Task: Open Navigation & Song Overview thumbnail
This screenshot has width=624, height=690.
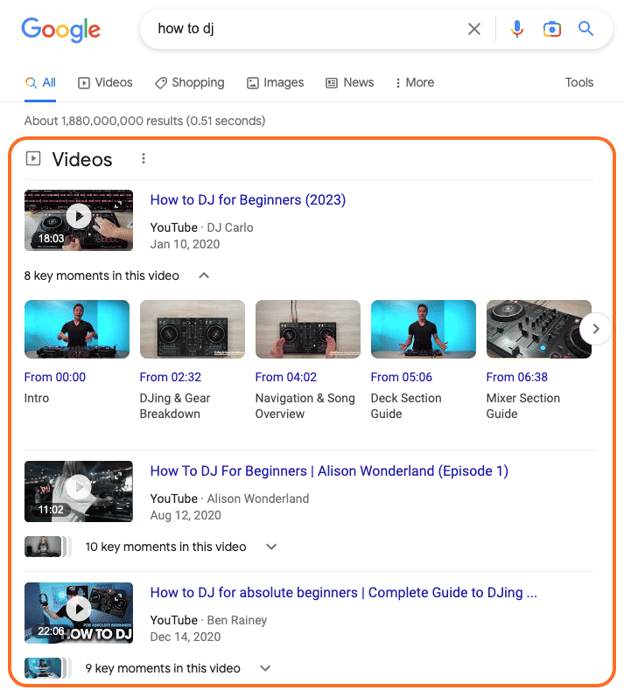Action: click(308, 329)
